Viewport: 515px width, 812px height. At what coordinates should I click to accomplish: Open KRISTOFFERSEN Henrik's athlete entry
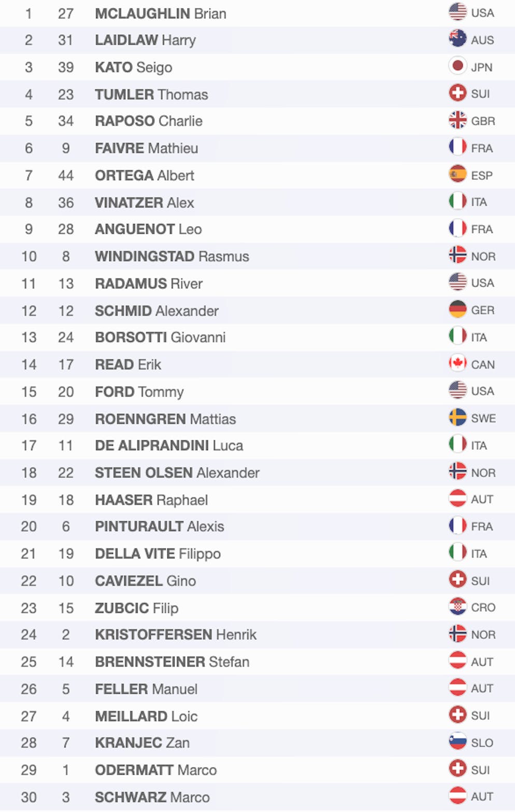[176, 635]
